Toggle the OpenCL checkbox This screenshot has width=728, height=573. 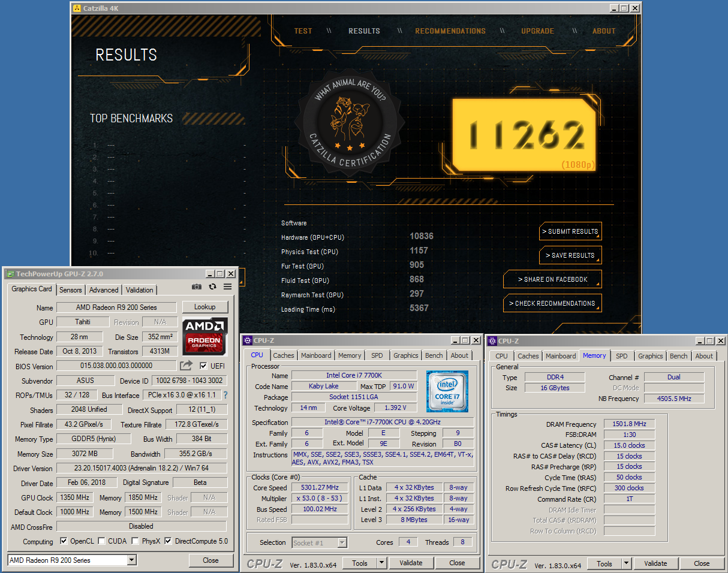coord(64,541)
